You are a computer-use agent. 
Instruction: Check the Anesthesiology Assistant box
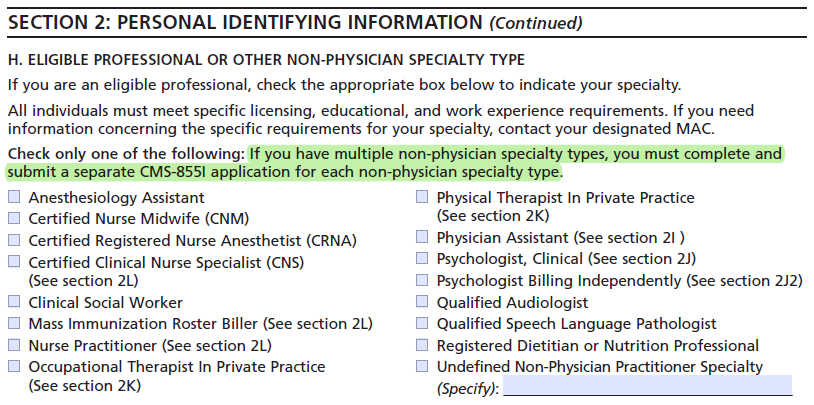(14, 198)
